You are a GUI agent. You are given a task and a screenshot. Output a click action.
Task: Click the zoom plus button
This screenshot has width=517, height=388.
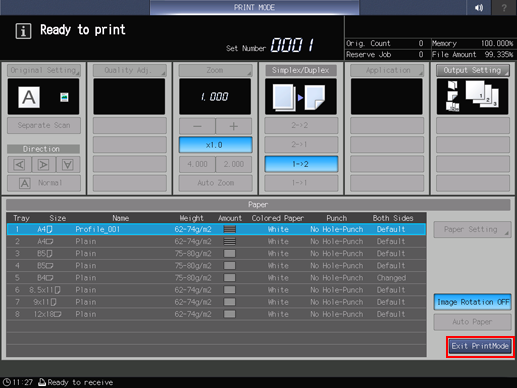click(234, 126)
